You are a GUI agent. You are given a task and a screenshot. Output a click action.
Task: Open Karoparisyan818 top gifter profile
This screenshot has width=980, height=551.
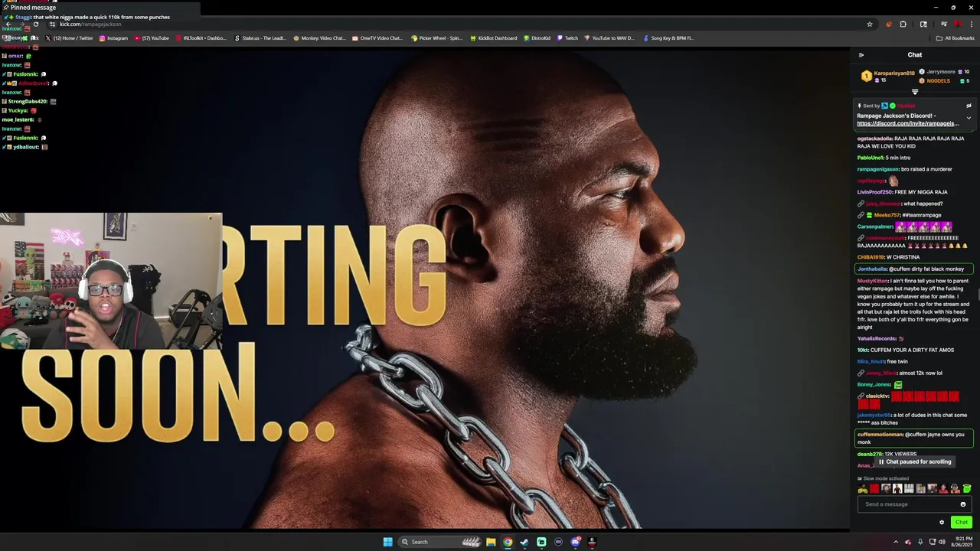(894, 73)
